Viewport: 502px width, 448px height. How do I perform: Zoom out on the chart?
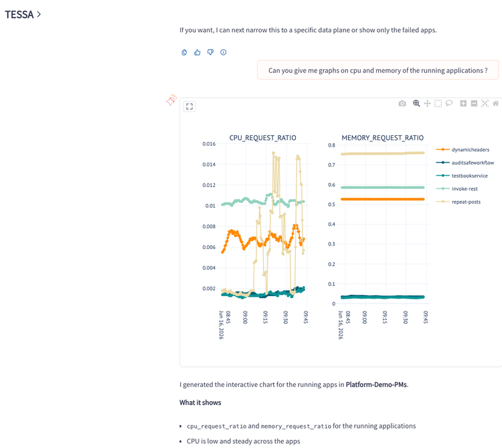click(474, 103)
